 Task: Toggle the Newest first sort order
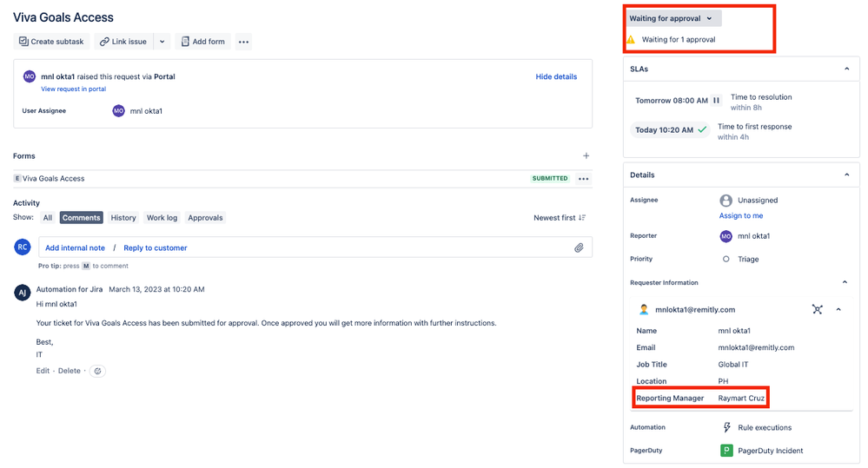click(560, 218)
